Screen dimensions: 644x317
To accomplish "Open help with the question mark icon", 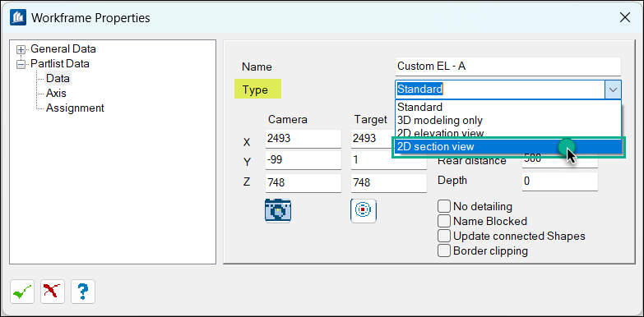I will 83,292.
